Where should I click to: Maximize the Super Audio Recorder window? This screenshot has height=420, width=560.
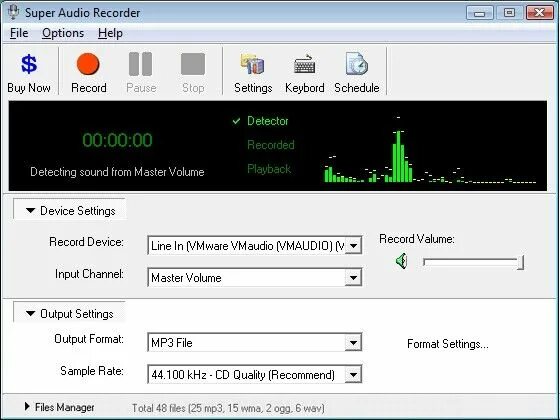[x=509, y=13]
